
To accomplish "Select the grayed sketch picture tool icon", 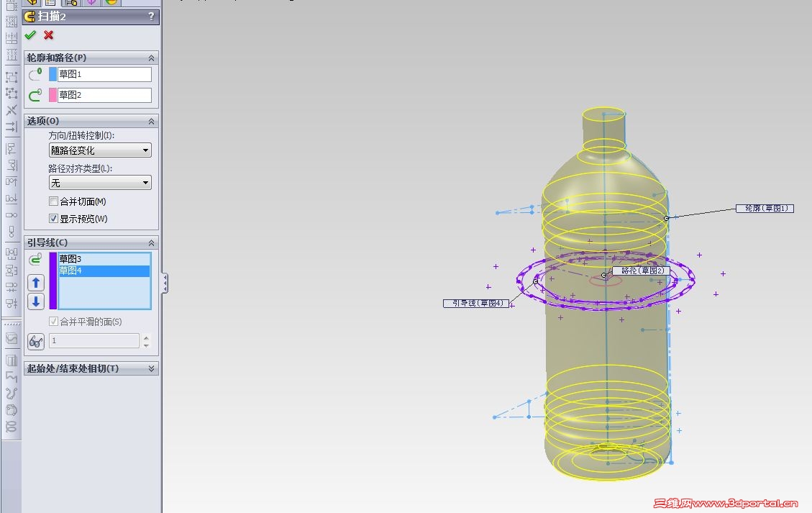I will pyautogui.click(x=12, y=338).
